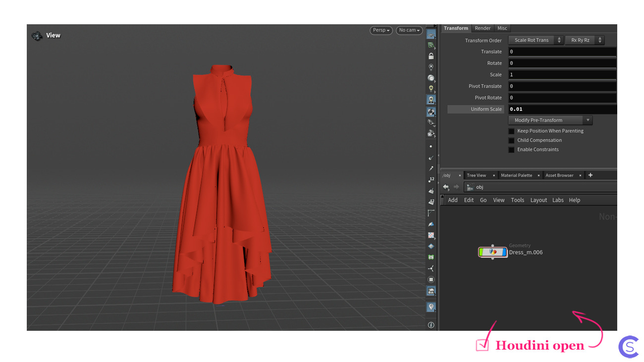The height and width of the screenshot is (362, 644).
Task: Open network editor View menu
Action: (x=499, y=200)
